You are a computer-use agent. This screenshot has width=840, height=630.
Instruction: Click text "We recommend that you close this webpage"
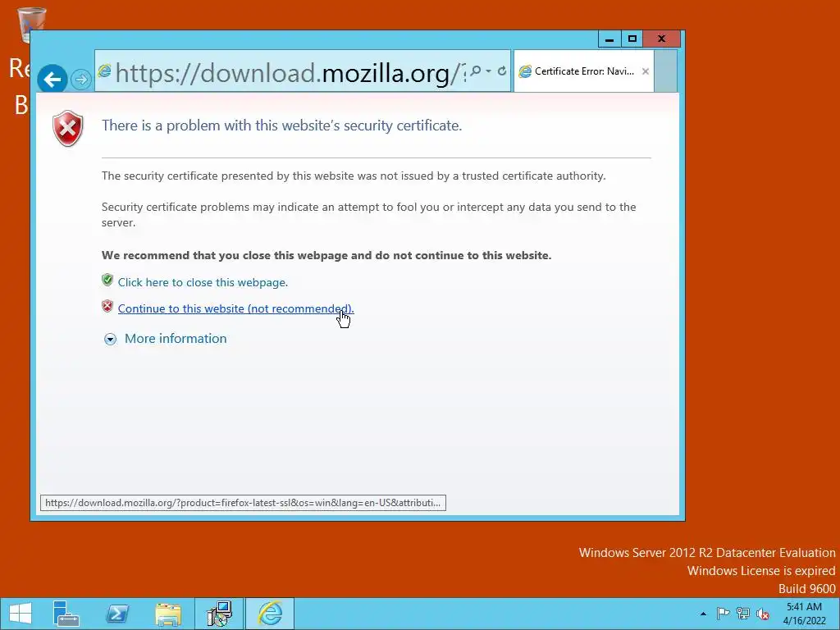pyautogui.click(x=225, y=255)
